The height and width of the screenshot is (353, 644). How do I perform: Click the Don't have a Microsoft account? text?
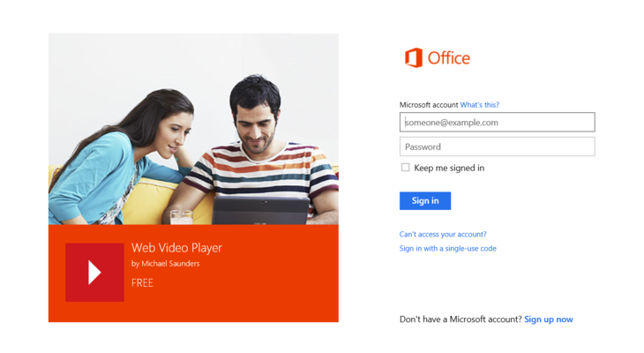click(x=461, y=319)
